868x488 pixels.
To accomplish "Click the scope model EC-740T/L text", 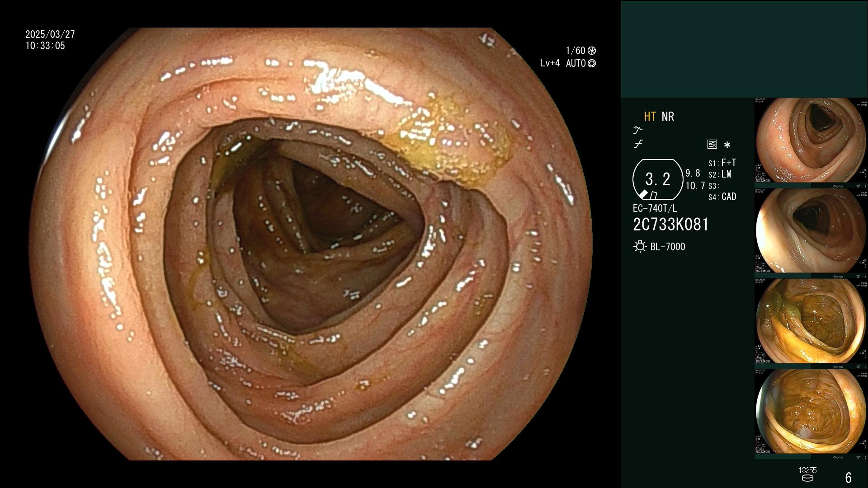I will point(655,209).
